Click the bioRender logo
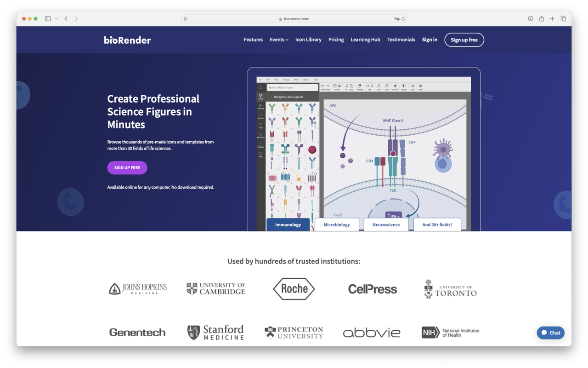This screenshot has width=588, height=368. pyautogui.click(x=127, y=40)
